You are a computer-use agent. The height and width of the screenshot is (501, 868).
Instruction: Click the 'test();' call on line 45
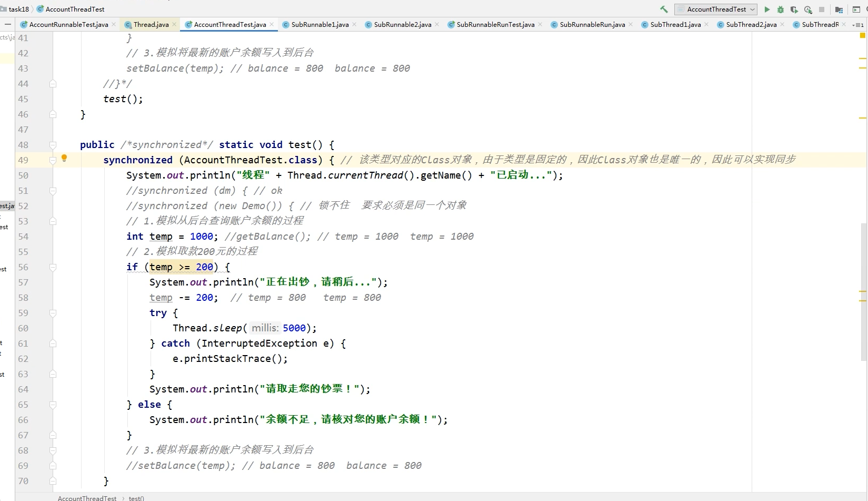[123, 99]
